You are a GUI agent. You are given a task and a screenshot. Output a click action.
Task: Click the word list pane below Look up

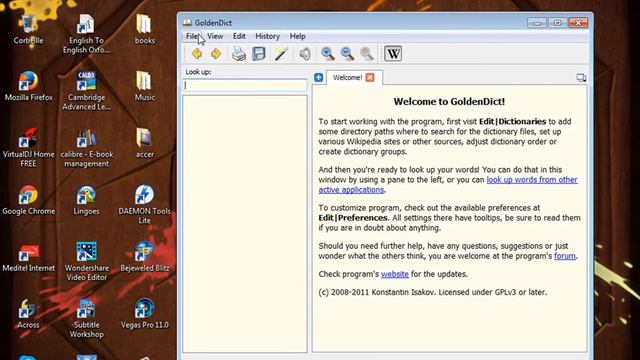coord(245,224)
